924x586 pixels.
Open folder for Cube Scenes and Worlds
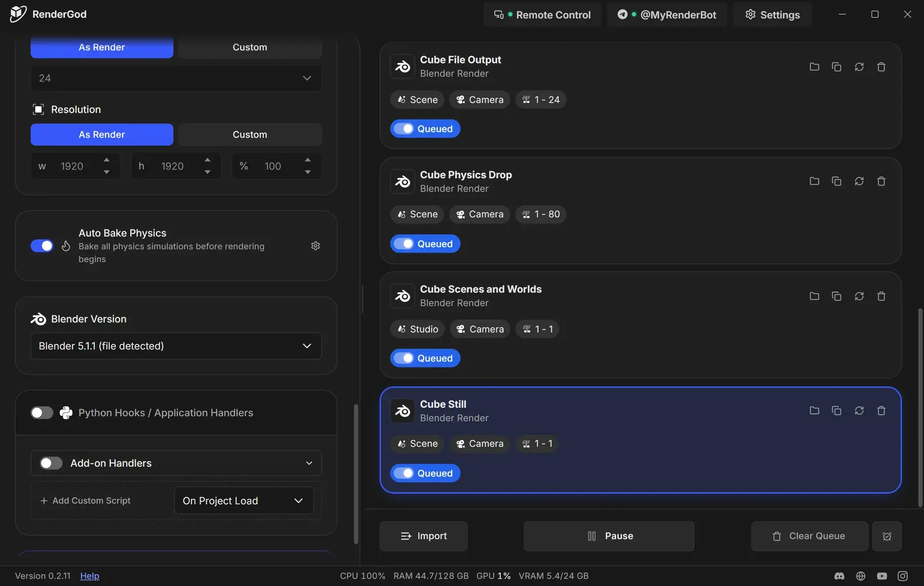(814, 296)
